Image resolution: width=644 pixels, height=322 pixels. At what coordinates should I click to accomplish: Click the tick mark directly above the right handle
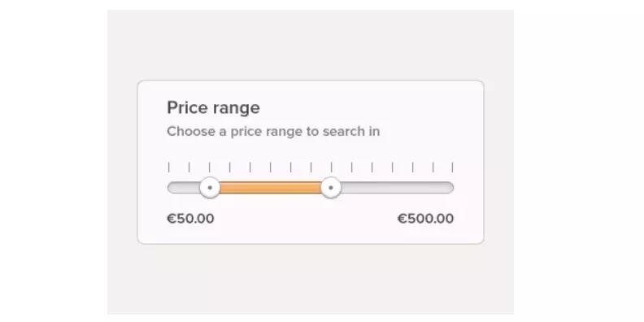coord(331,168)
